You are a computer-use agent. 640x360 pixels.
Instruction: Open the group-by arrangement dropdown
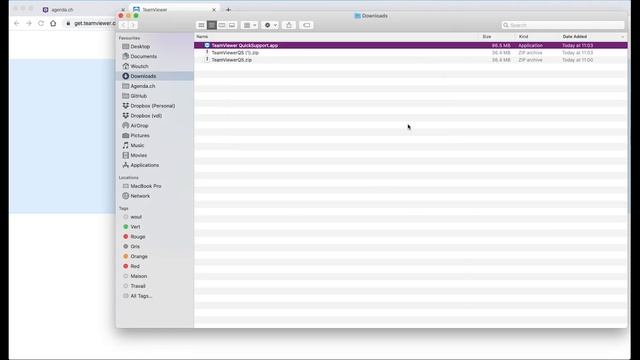[249, 25]
